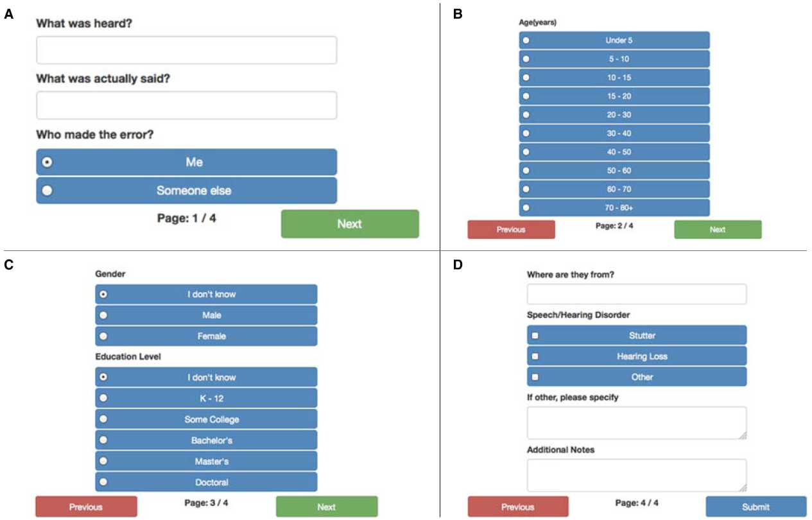
Task: Focus the "Where are they from?" input
Action: tap(635, 293)
